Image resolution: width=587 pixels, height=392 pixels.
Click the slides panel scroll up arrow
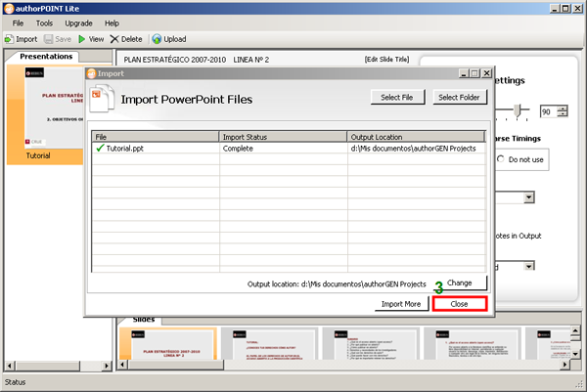coord(576,330)
